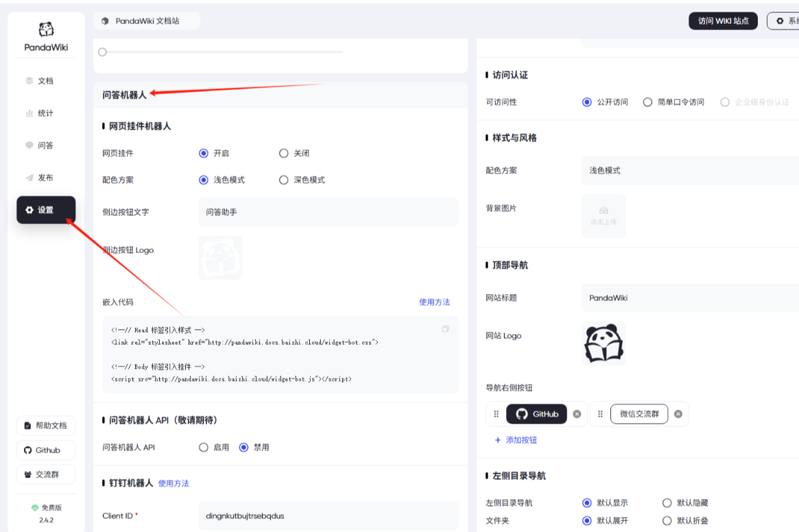Choose 深色模式 for widget color scheme

tap(284, 180)
